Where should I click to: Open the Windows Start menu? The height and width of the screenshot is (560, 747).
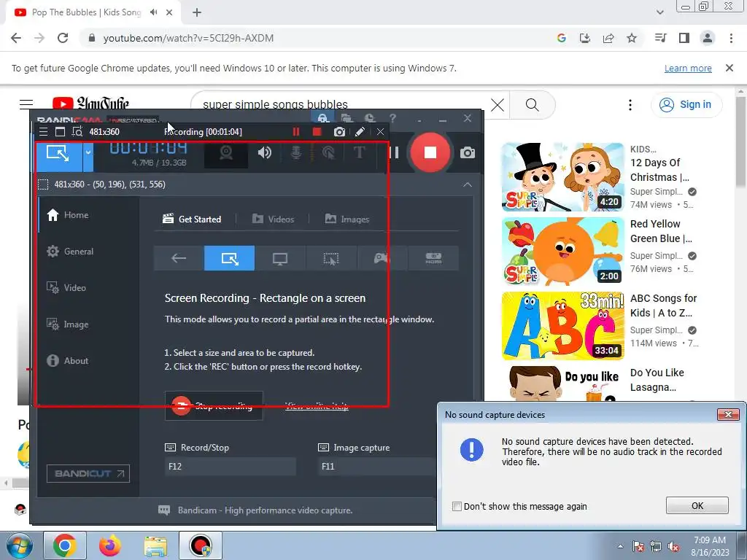(x=19, y=545)
